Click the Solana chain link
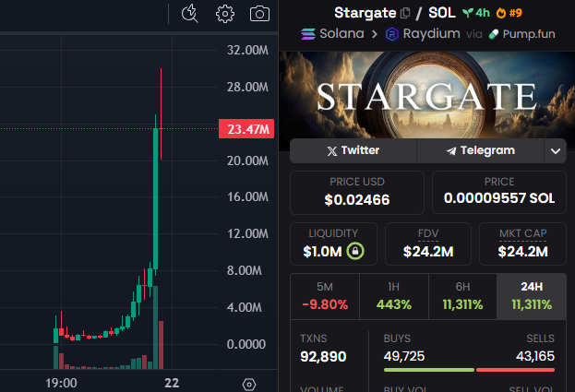575x392 pixels. pos(332,34)
